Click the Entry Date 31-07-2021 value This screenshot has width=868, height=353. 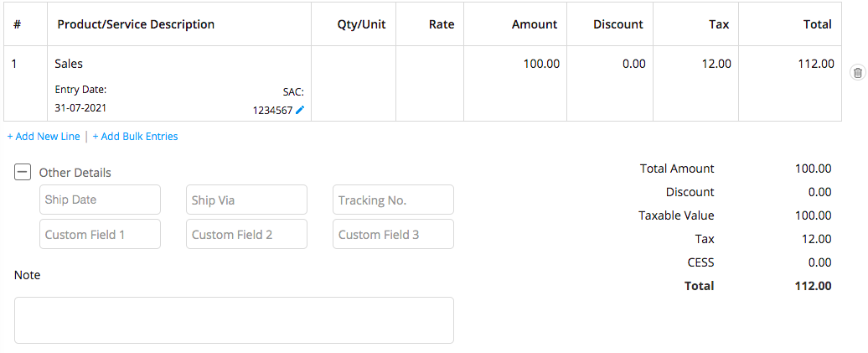[80, 107]
